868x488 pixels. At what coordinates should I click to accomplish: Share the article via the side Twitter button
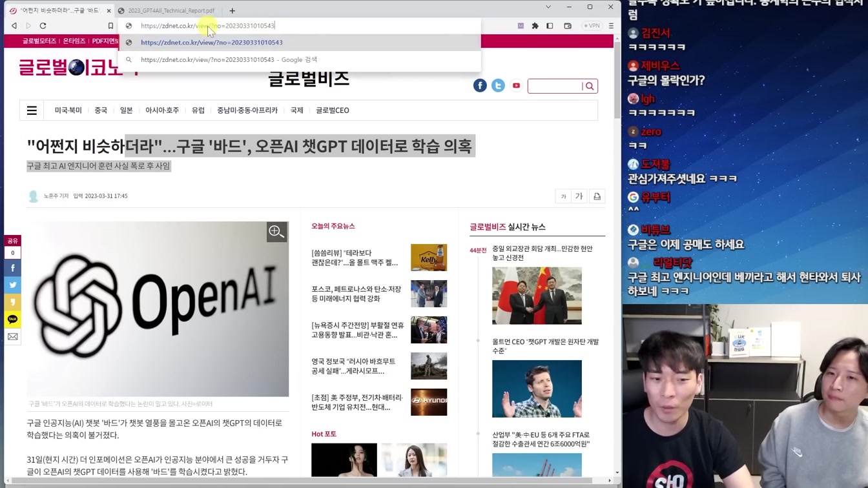[x=13, y=285]
